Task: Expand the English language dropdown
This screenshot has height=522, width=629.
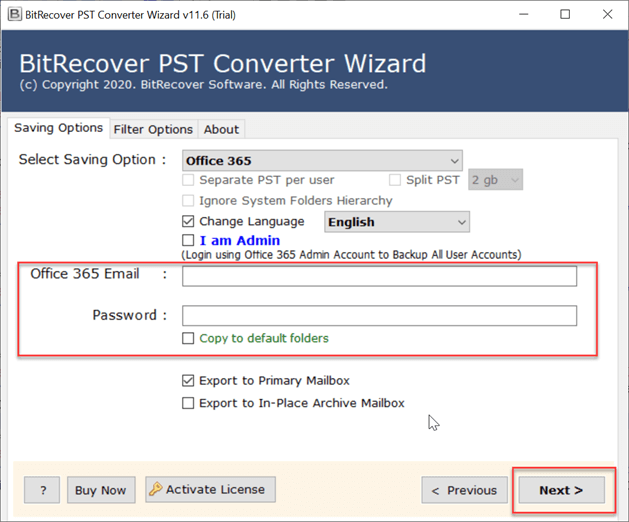Action: 397,222
